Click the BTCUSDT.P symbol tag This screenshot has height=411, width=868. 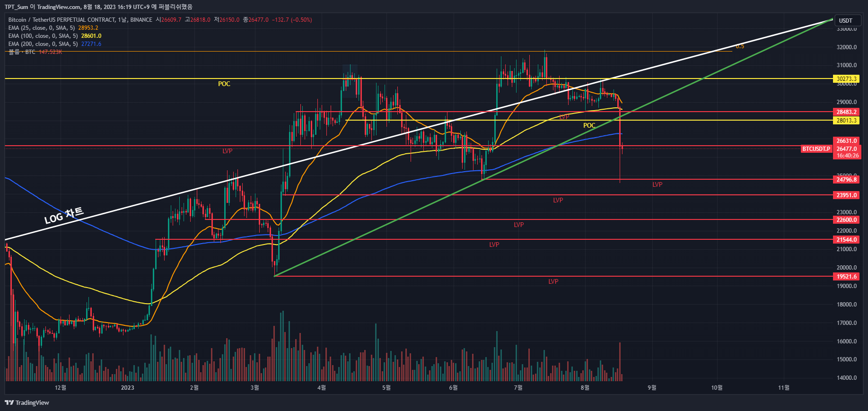click(x=816, y=149)
